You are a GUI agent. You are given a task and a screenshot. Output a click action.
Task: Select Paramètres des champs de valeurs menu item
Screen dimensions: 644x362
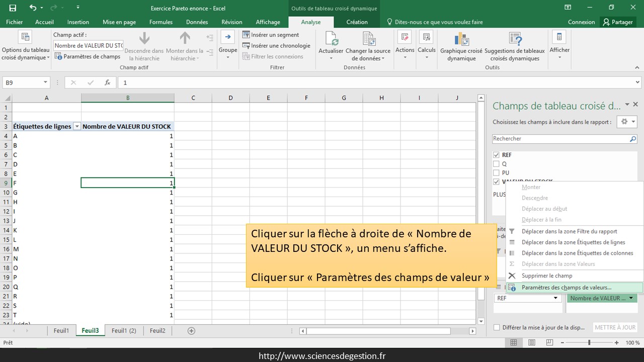(566, 288)
